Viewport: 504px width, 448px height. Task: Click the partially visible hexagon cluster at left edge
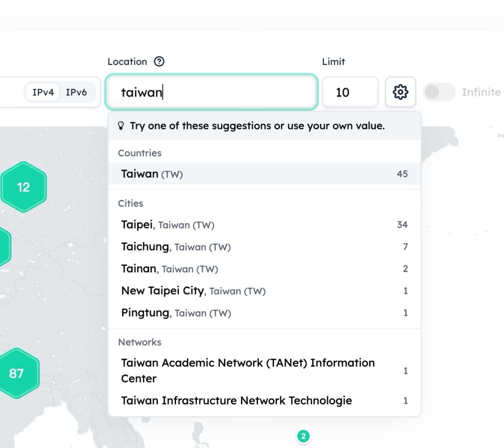pos(4,247)
